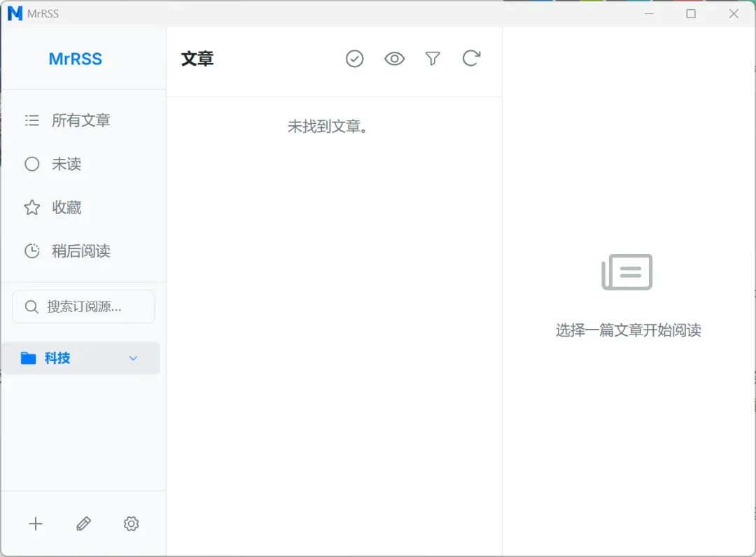756x557 pixels.
Task: Show 未读 (unread) articles
Action: click(x=83, y=164)
